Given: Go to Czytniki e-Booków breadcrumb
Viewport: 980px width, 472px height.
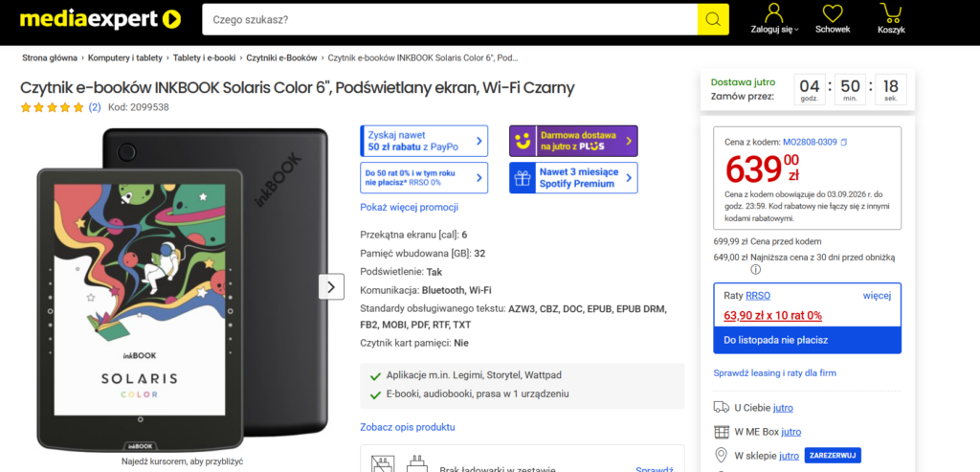Looking at the screenshot, I should tap(282, 57).
